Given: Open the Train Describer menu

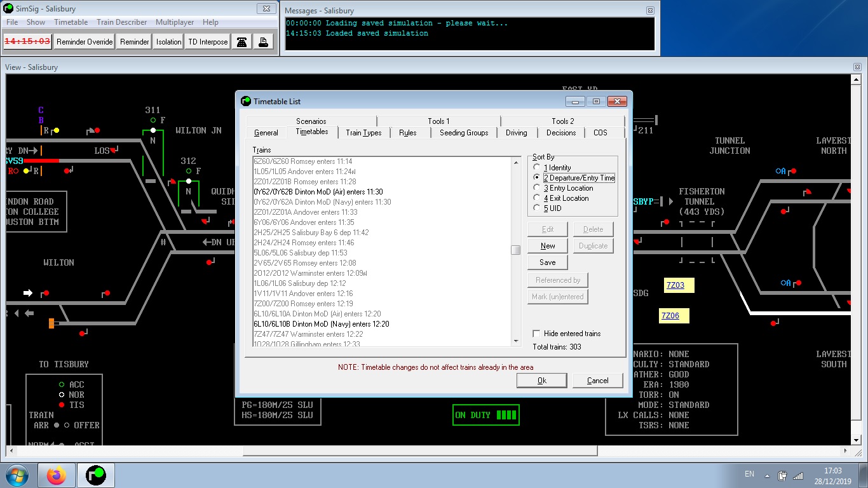Looking at the screenshot, I should 121,22.
